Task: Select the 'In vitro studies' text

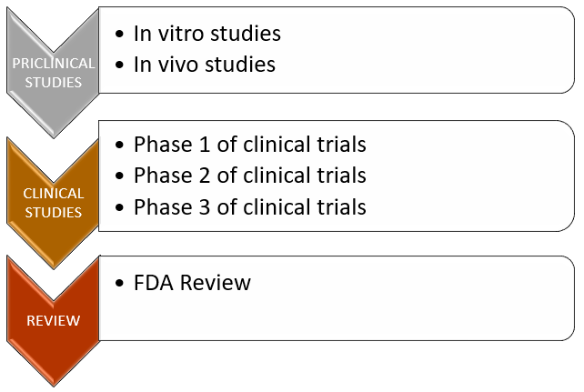Action: tap(206, 34)
